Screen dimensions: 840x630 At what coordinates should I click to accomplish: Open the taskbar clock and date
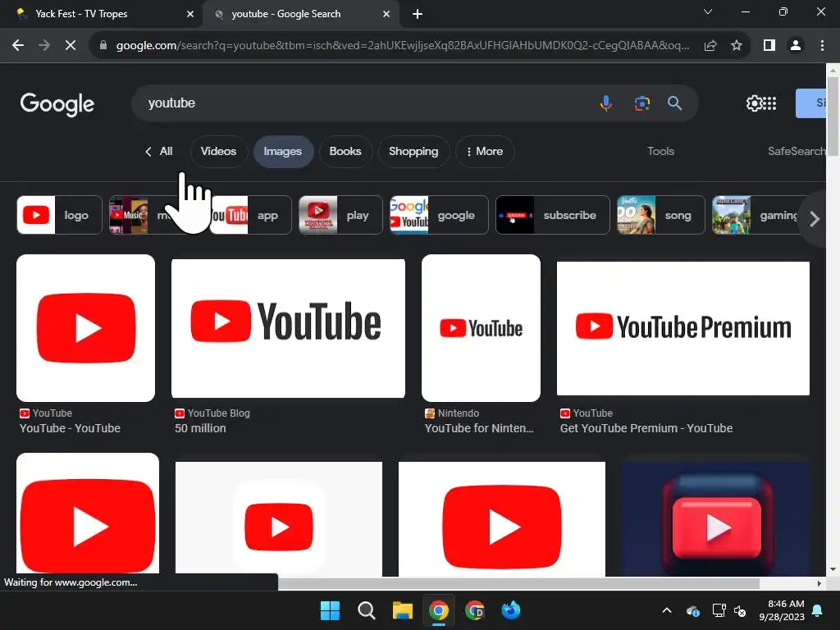click(782, 610)
